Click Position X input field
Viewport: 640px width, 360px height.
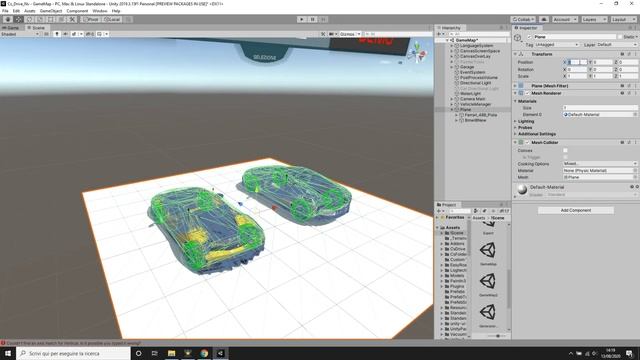[577, 62]
